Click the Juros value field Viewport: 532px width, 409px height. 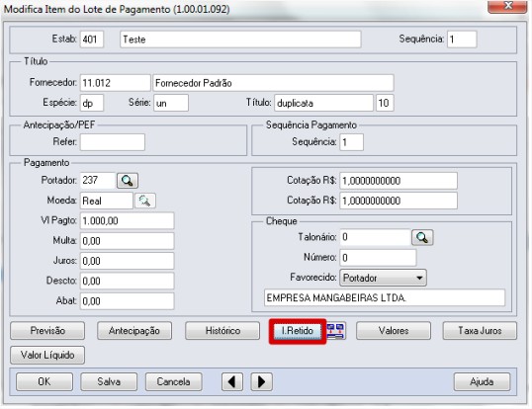point(128,261)
